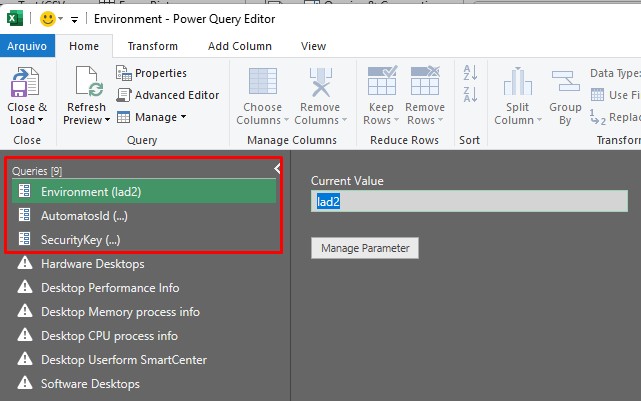The image size is (641, 401).
Task: Click warning icon beside Hardware Desktops
Action: [25, 263]
